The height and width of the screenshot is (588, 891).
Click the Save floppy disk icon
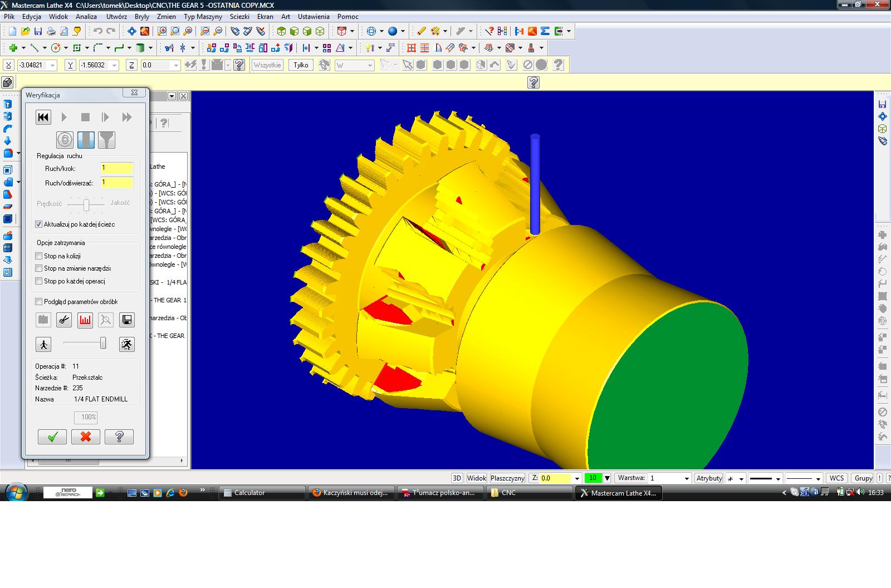coord(38,31)
